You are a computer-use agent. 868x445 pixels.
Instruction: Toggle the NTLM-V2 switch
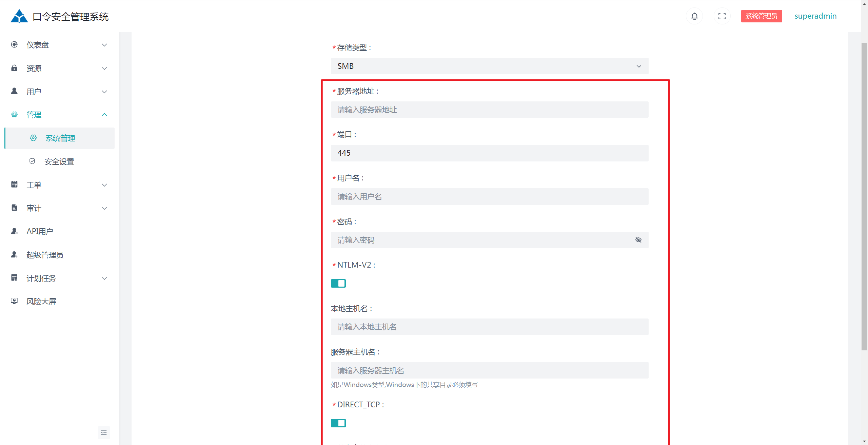[x=338, y=283]
